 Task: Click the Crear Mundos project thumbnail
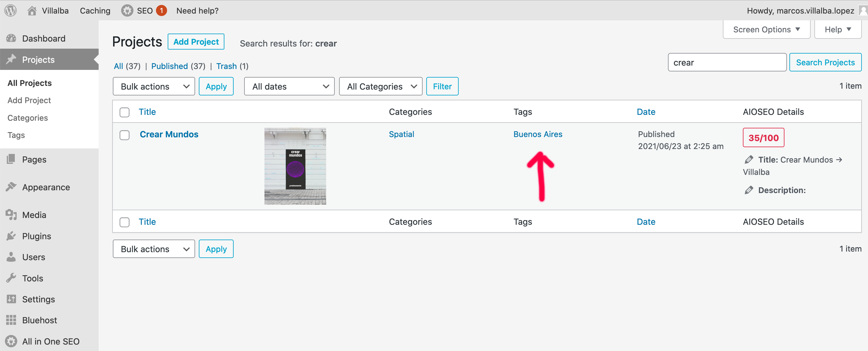(x=295, y=166)
